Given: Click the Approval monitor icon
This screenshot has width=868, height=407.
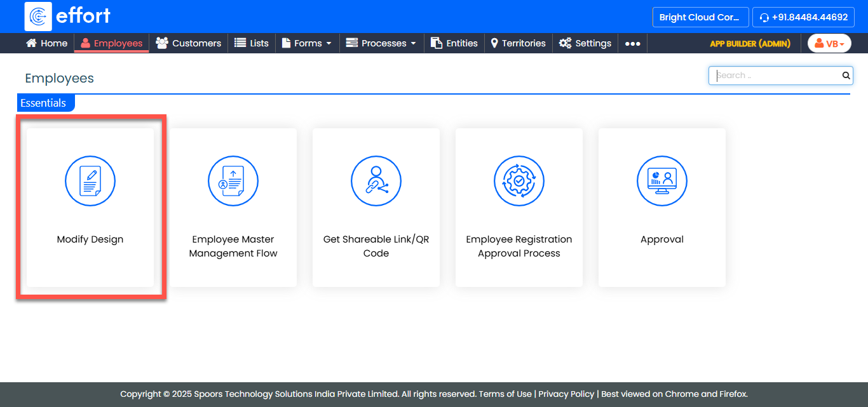Looking at the screenshot, I should click(x=662, y=181).
